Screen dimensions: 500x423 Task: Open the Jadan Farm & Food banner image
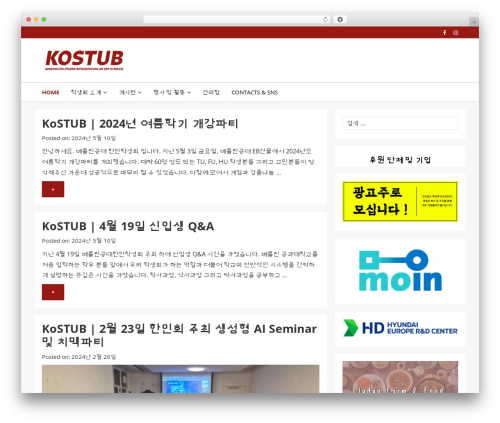[x=400, y=377]
